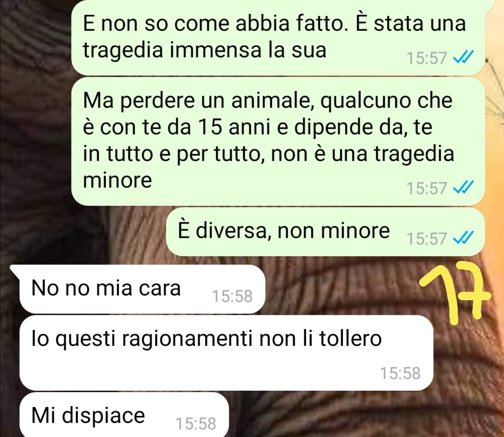Image resolution: width=504 pixels, height=437 pixels.
Task: Click the yellow handwritten 17 annotation
Action: coord(455,292)
